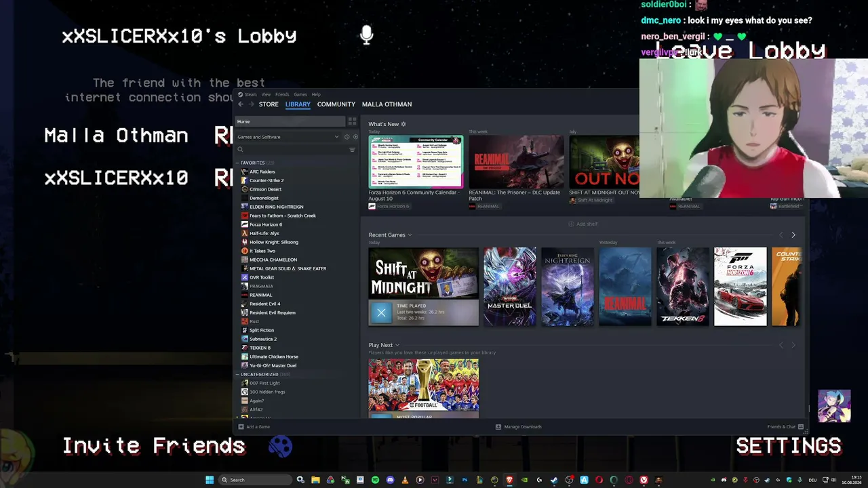
Task: Expand the Play Next shelf dropdown
Action: point(397,345)
